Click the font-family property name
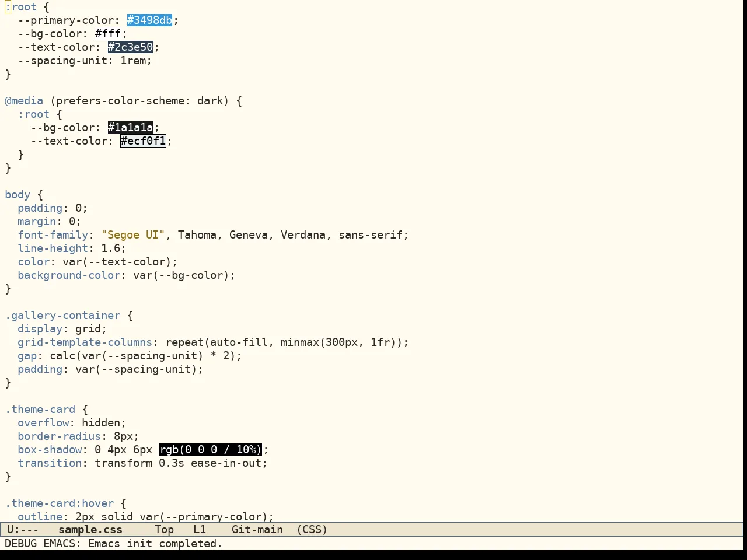The image size is (747, 560). point(53,235)
